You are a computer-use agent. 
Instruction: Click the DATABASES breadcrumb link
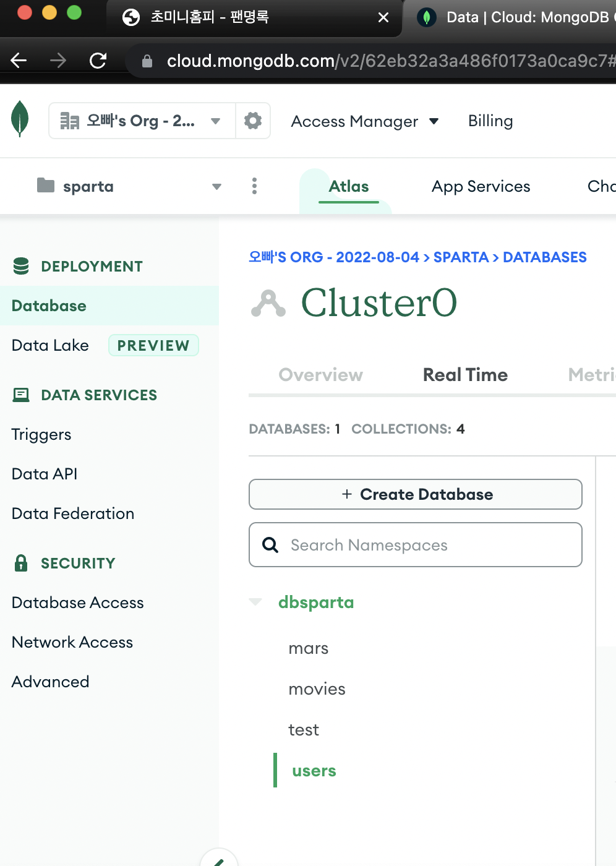click(x=544, y=257)
